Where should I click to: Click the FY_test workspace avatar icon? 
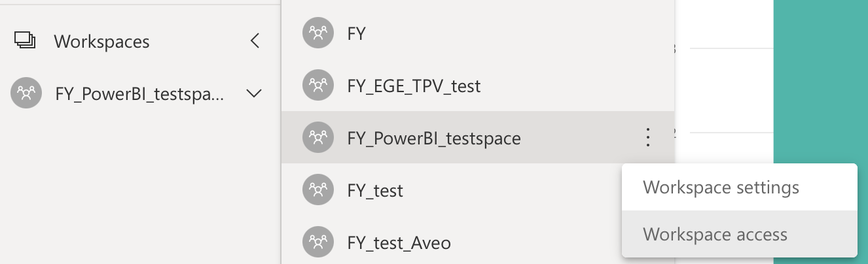[318, 190]
